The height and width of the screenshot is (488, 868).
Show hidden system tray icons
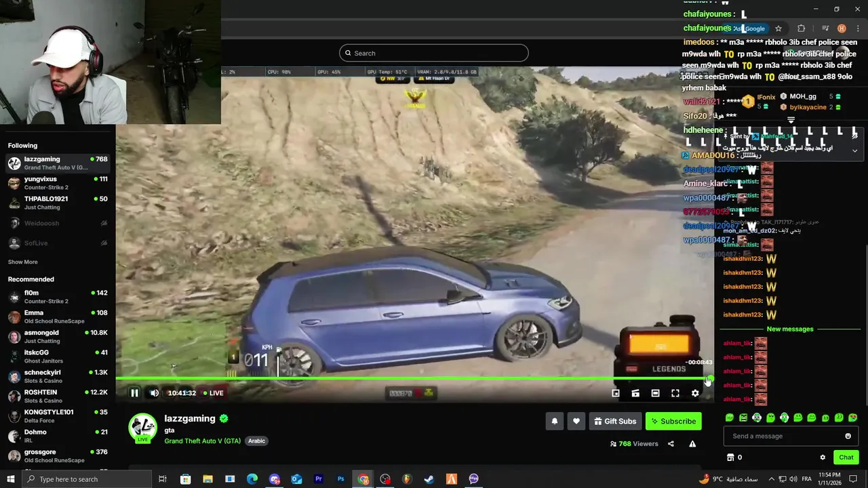(x=772, y=479)
